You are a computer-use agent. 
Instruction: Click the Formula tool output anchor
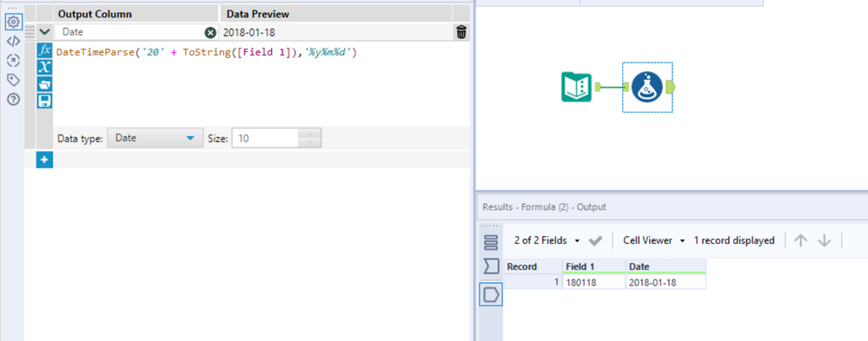click(671, 87)
